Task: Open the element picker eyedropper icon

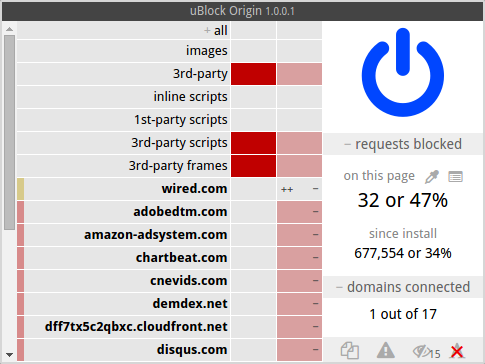Action: click(x=432, y=177)
